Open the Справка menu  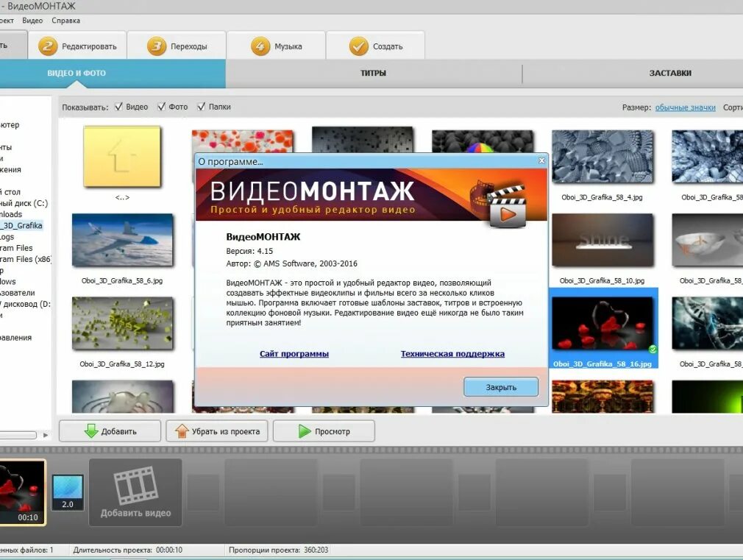(66, 21)
